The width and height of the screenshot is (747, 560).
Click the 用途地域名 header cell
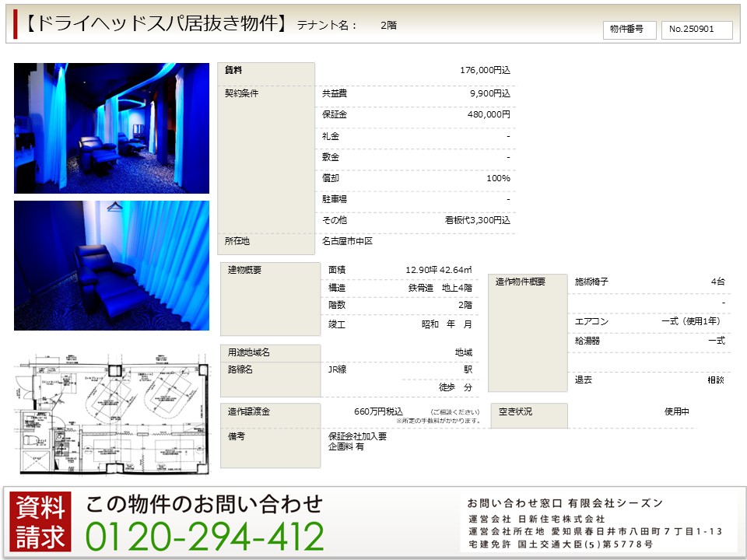click(x=270, y=353)
